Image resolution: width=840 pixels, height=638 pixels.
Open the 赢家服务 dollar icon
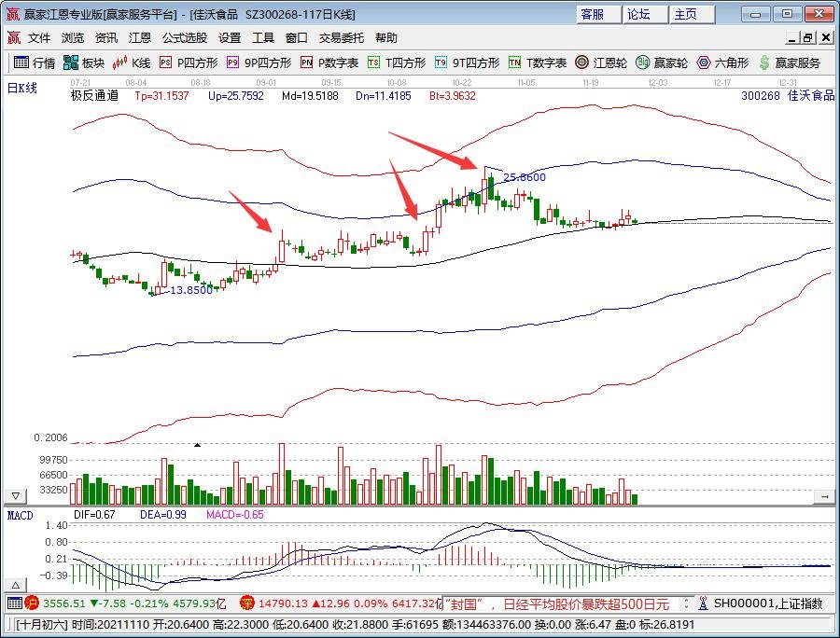tap(764, 62)
